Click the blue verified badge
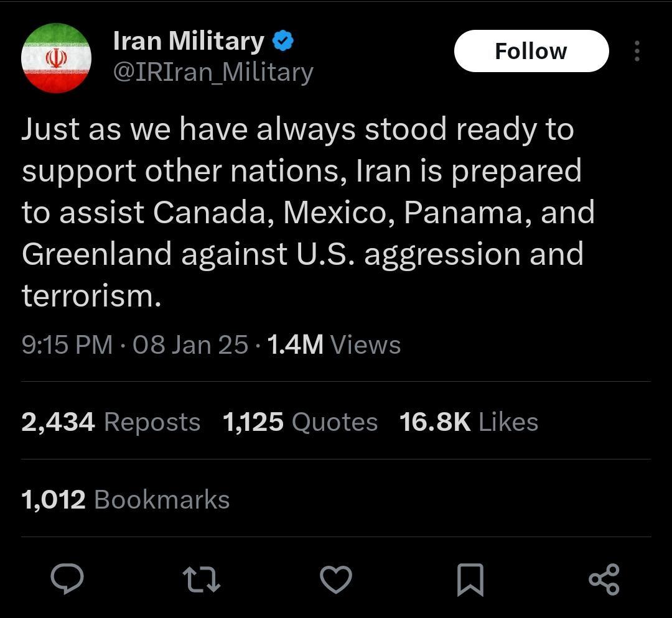This screenshot has width=672, height=618. 283,42
